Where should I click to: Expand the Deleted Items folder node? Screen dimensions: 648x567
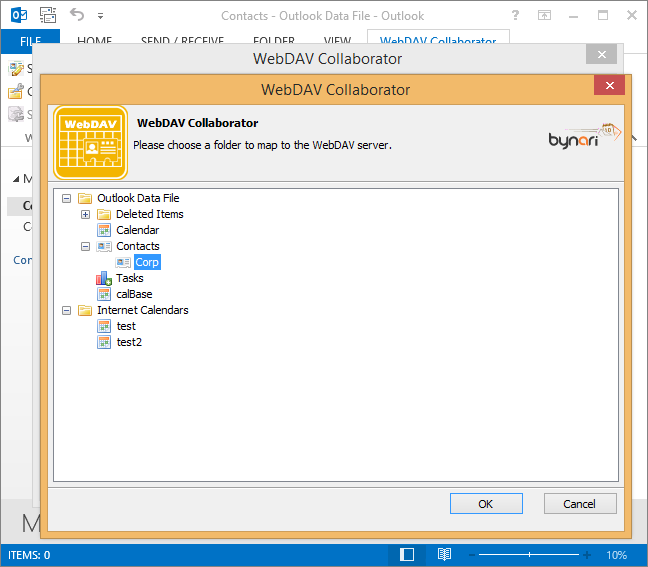click(86, 214)
